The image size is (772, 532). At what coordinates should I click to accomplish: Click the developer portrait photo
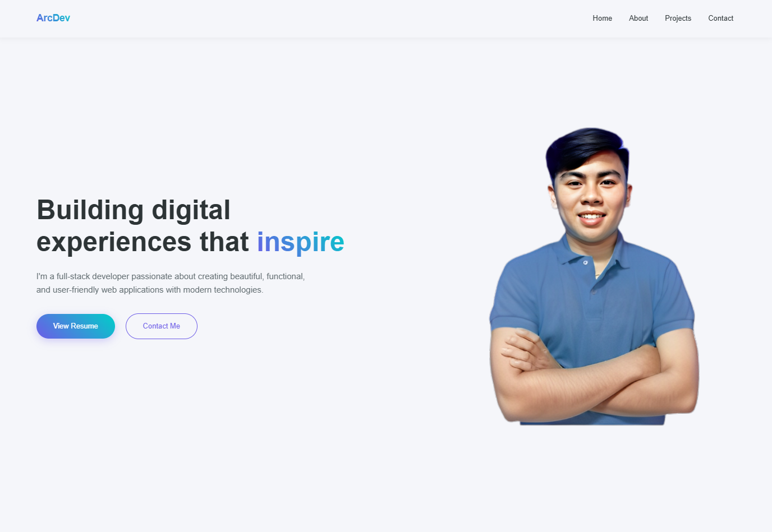point(594,276)
